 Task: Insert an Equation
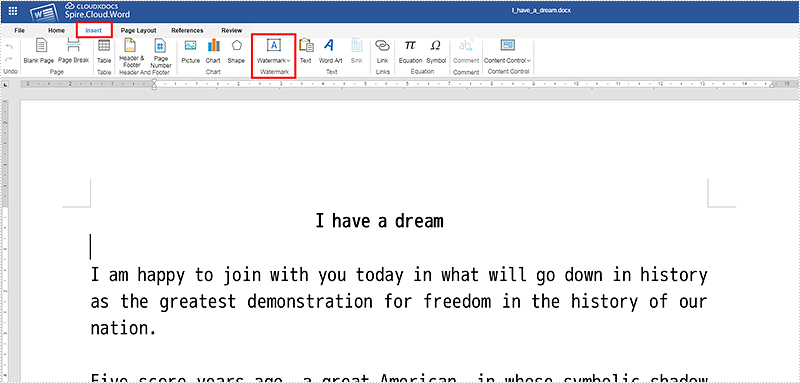click(x=410, y=52)
